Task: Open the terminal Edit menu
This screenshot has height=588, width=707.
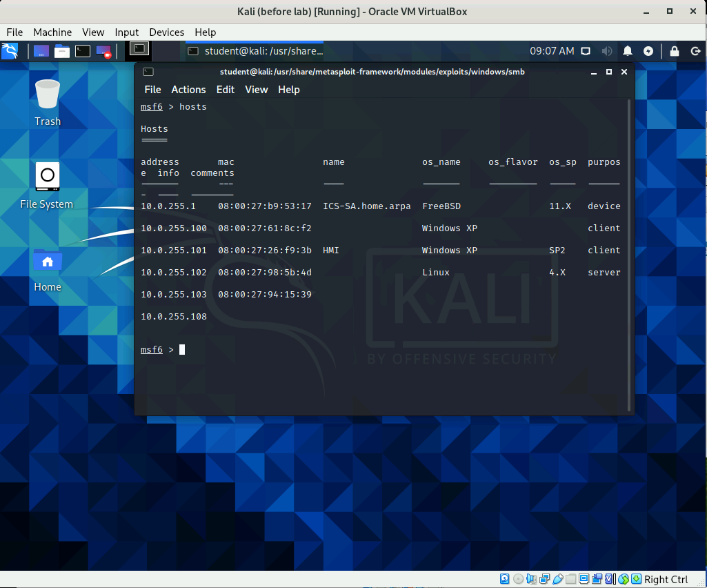Action: click(x=226, y=90)
